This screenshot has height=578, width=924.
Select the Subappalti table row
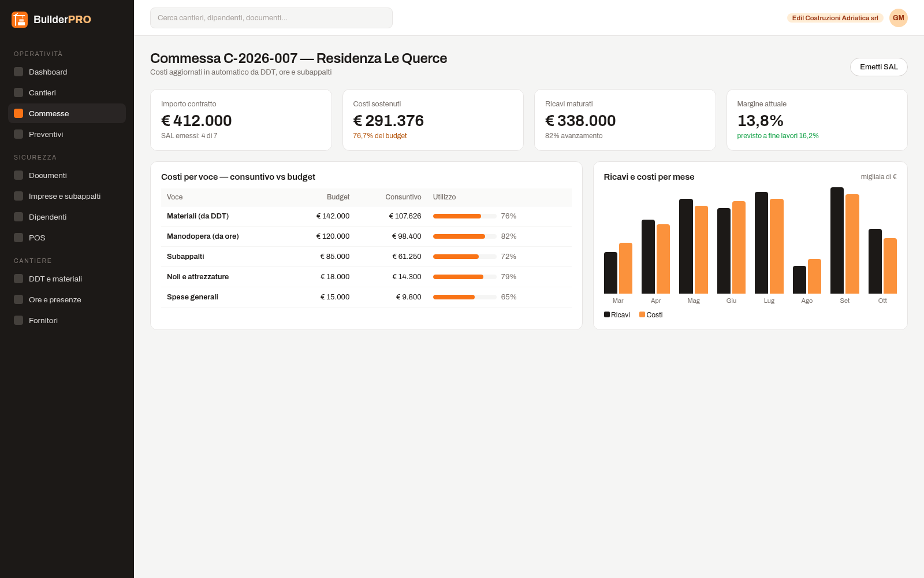tap(366, 257)
